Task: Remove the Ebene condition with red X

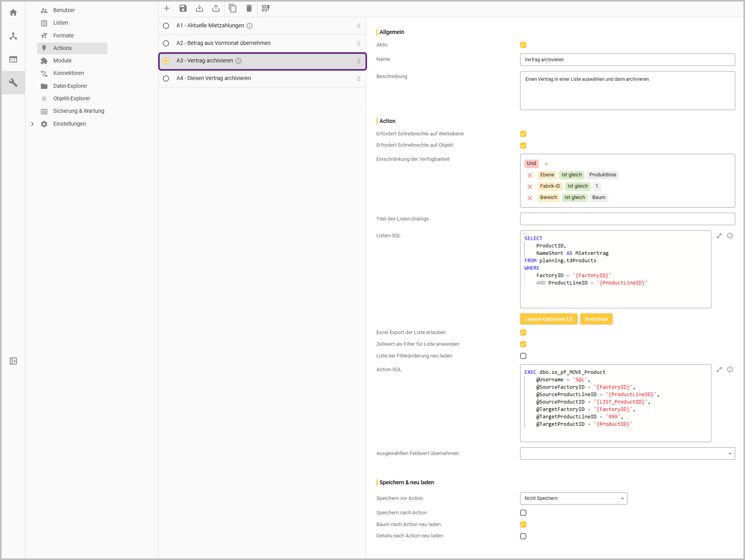Action: 530,175
